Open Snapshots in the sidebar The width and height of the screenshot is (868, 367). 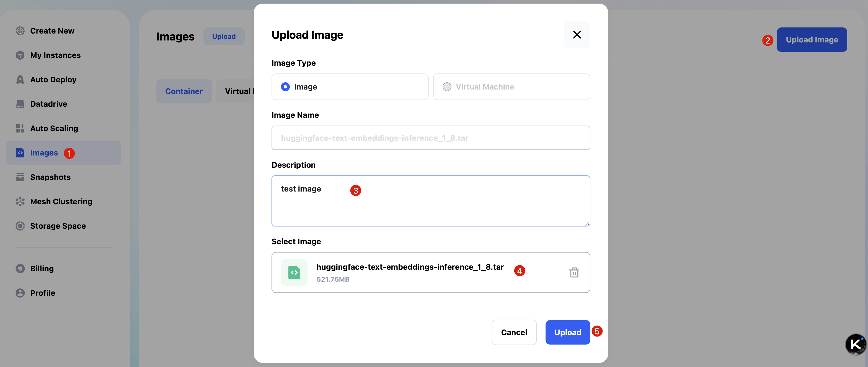[x=50, y=177]
